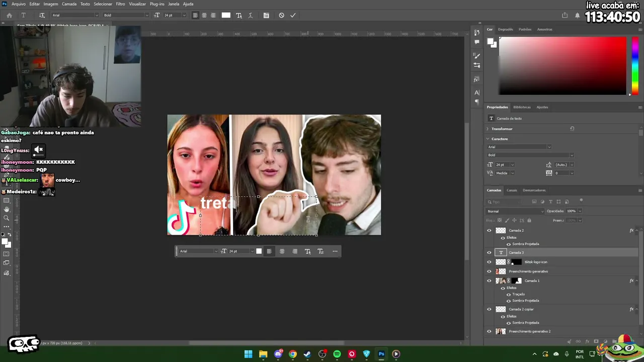Open the Arquivo menu
Screen dimensions: 644x362
18,4
